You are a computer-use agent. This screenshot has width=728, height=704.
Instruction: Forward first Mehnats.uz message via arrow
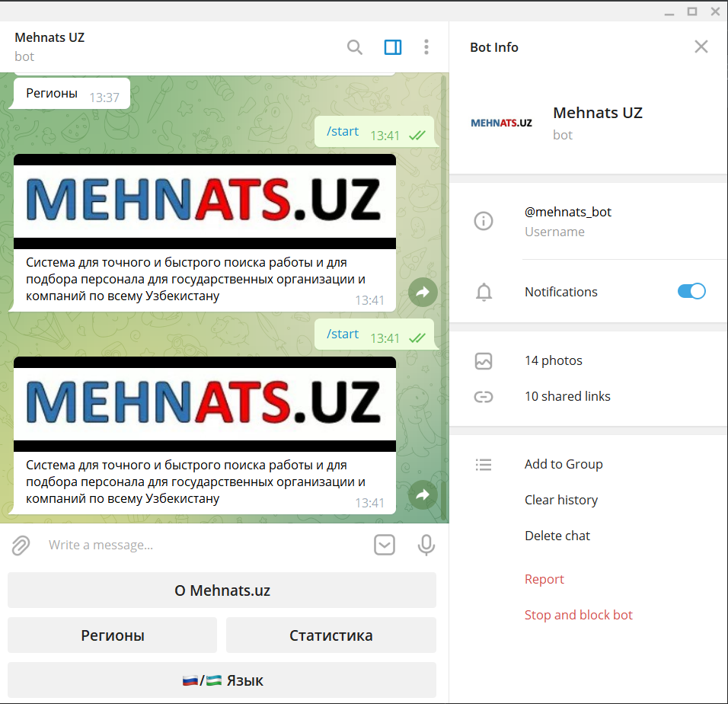point(423,292)
